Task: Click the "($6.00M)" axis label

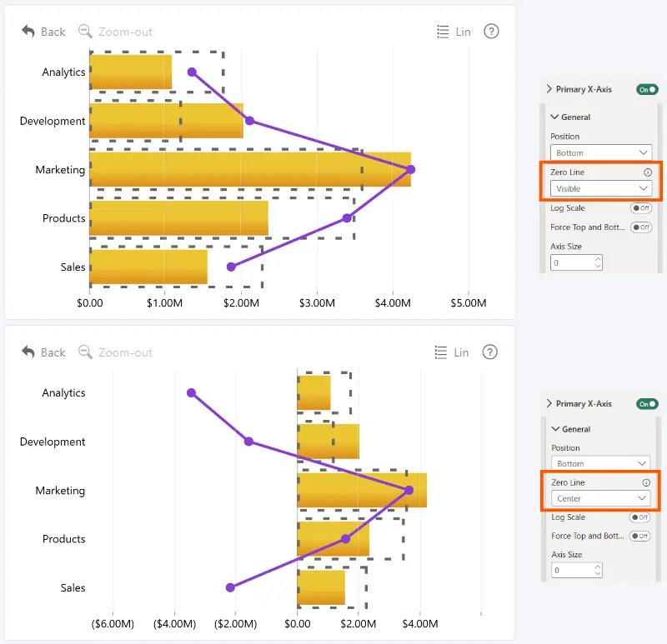Action: point(113,624)
